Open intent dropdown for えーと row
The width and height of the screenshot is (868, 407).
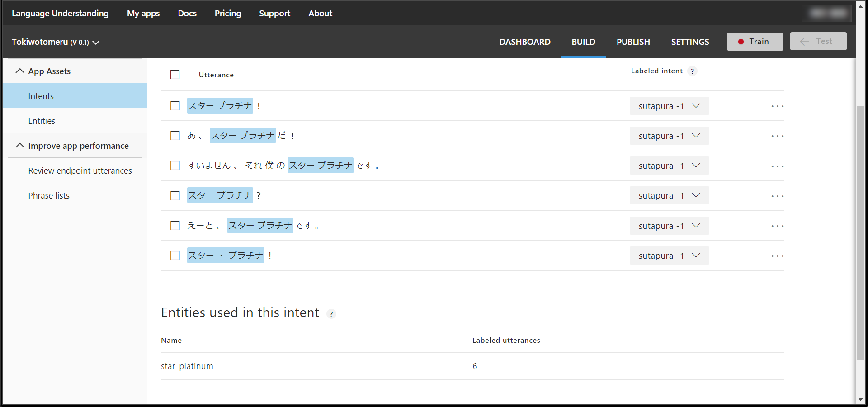[x=669, y=226]
